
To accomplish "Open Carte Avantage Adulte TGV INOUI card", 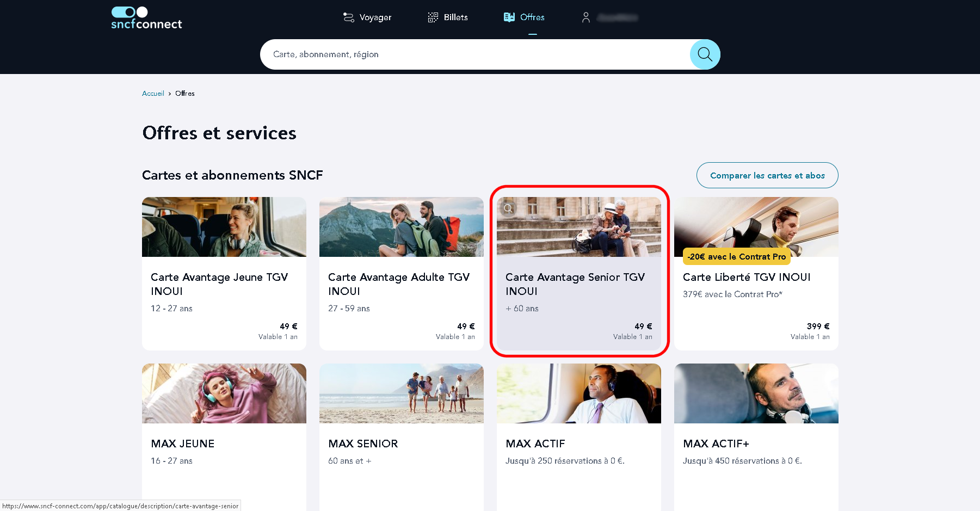I will pyautogui.click(x=402, y=274).
